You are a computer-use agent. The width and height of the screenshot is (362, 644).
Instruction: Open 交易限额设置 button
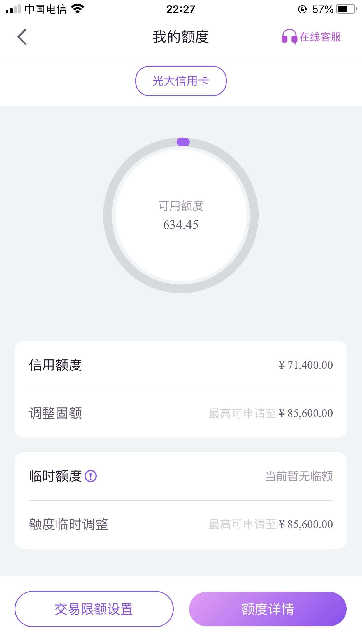(x=94, y=609)
